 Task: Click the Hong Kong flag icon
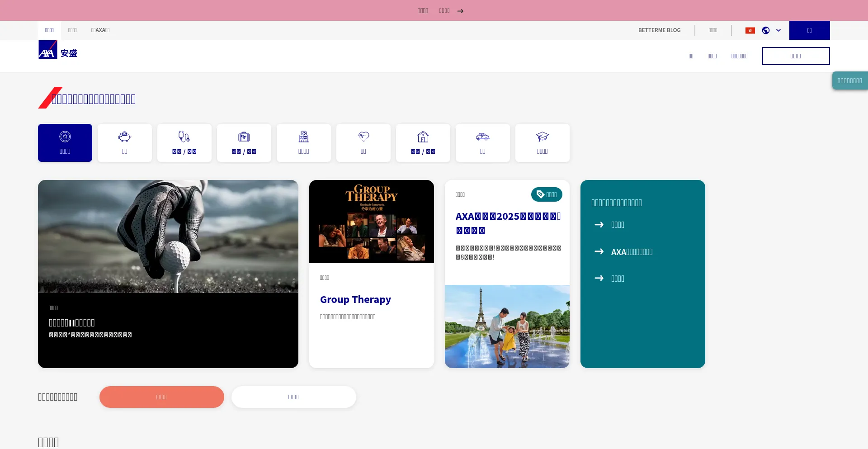(750, 30)
